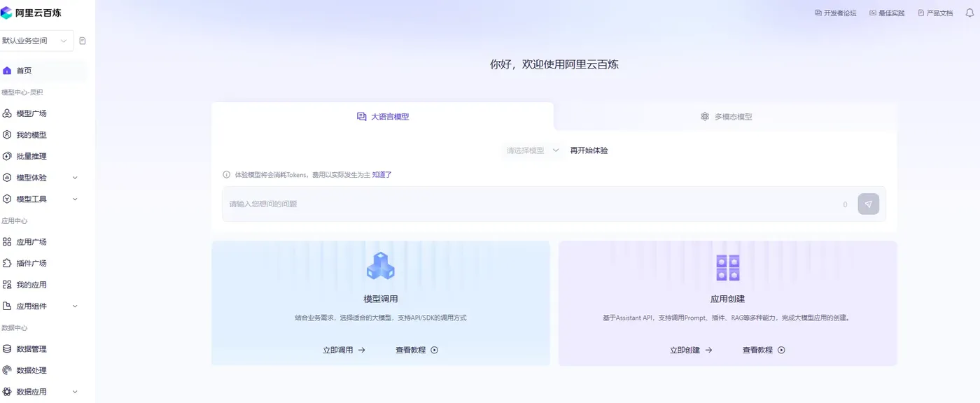This screenshot has height=403, width=980.
Task: Click the 开发者论坛 chat icon
Action: 818,13
